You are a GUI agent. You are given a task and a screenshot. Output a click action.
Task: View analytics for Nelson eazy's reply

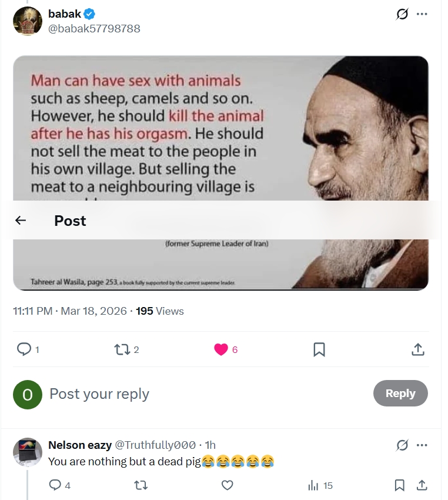coord(313,486)
